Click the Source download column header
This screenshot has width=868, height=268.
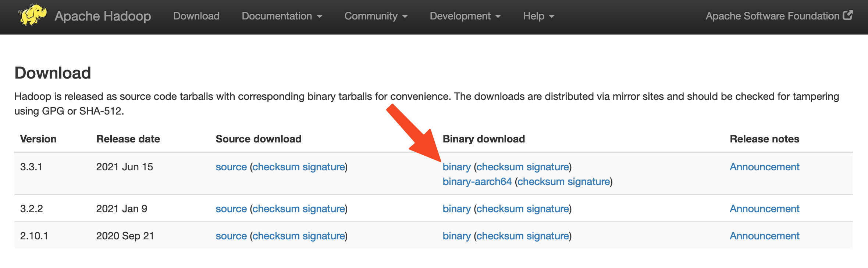click(x=258, y=139)
